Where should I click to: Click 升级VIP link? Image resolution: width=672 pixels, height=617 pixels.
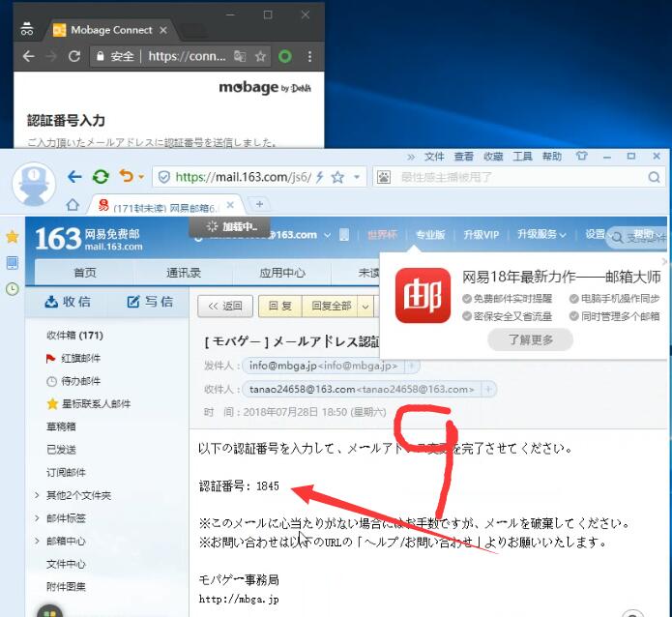pyautogui.click(x=481, y=235)
